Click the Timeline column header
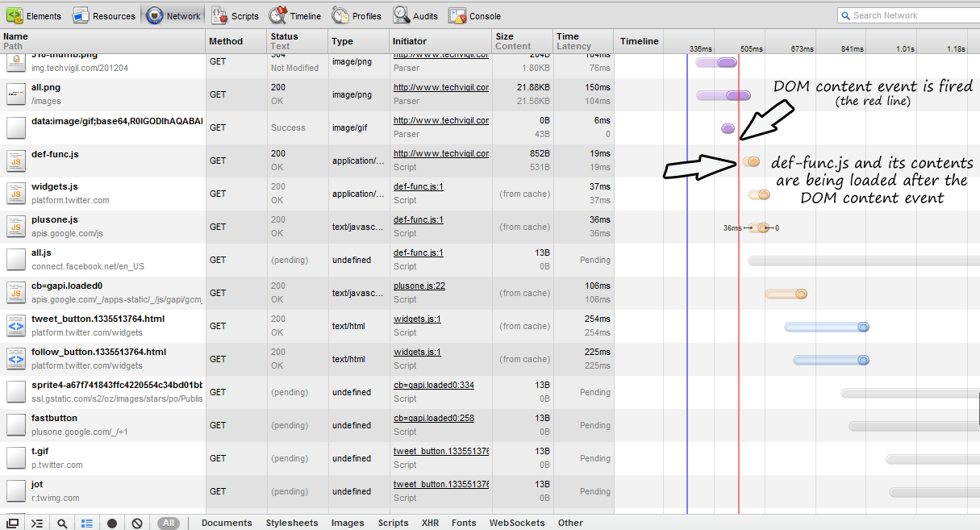Image resolution: width=980 pixels, height=530 pixels. 640,41
